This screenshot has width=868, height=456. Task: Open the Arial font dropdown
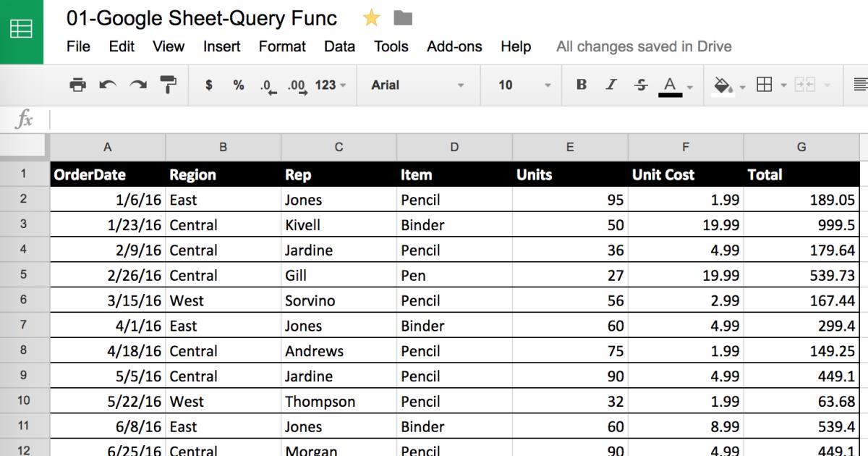(x=417, y=85)
